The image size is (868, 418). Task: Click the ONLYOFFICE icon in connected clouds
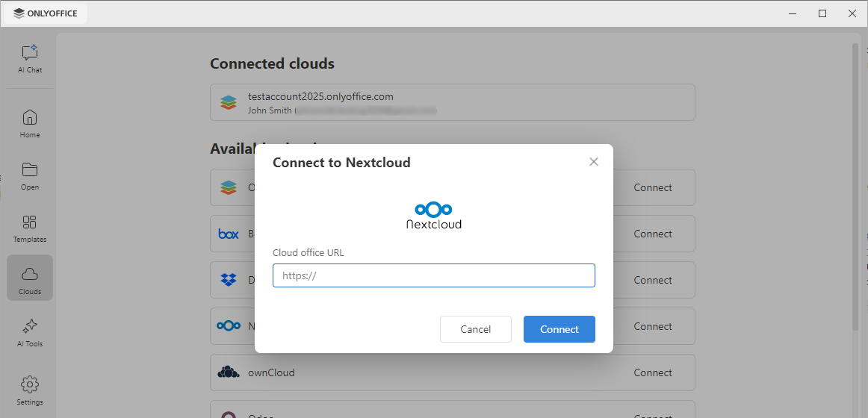click(x=228, y=102)
